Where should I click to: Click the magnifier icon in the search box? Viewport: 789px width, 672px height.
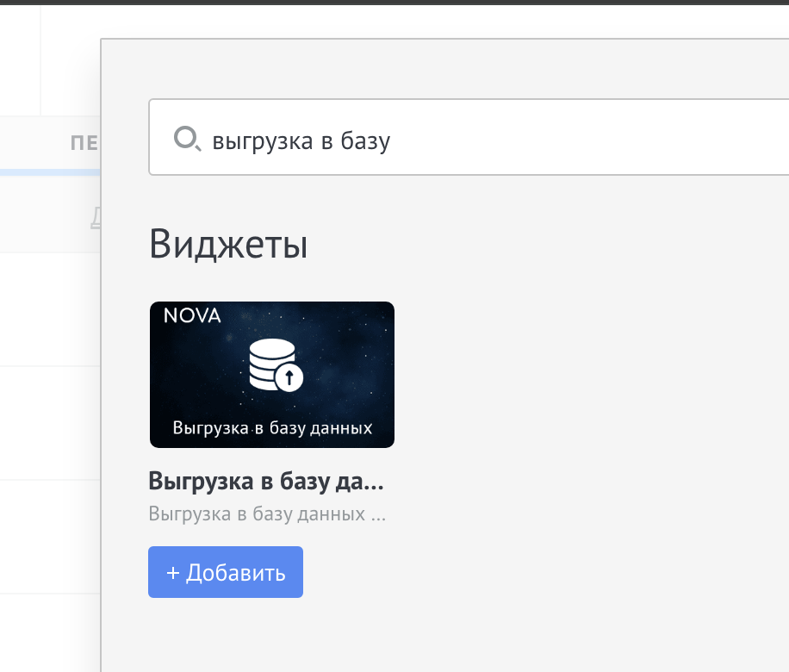[x=187, y=138]
